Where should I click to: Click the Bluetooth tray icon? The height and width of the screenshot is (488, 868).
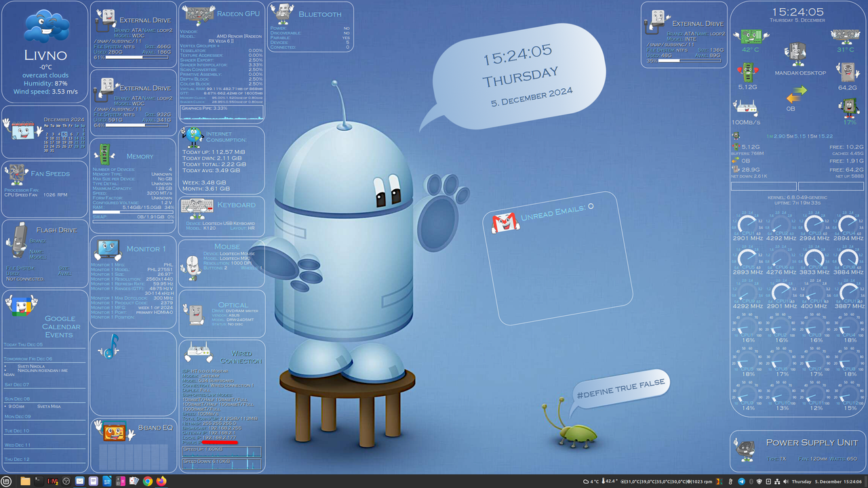tap(751, 481)
